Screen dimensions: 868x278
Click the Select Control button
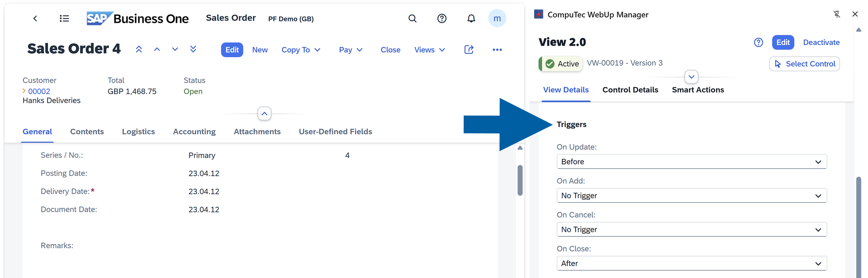coord(804,64)
